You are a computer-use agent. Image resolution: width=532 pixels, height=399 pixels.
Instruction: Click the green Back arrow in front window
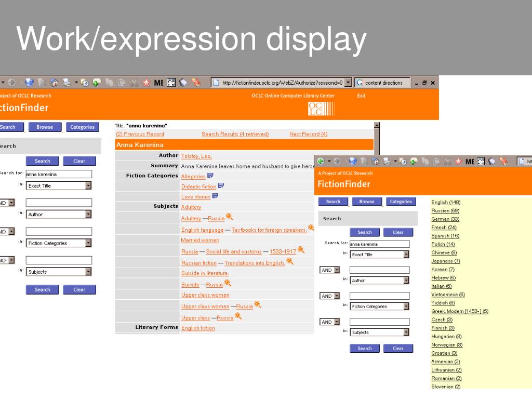[x=321, y=161]
